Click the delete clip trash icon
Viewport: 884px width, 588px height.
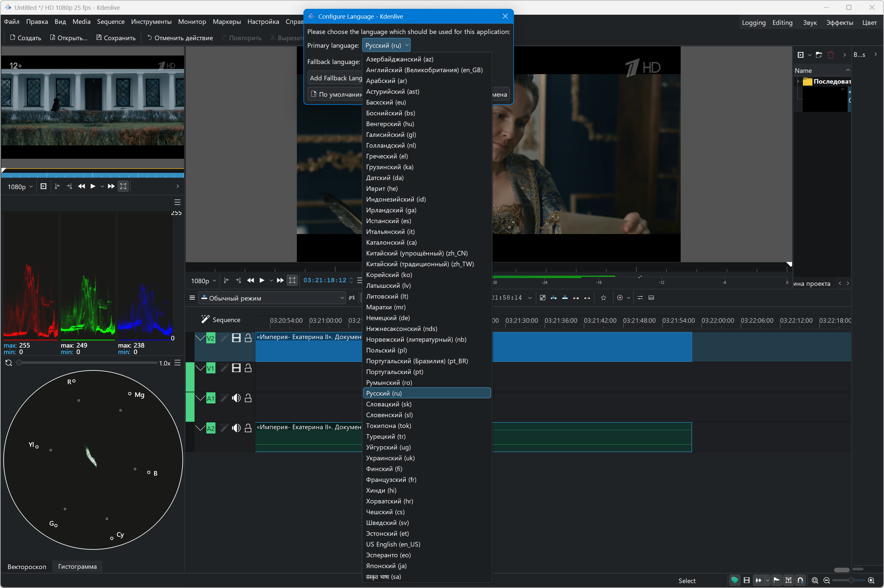[x=830, y=55]
